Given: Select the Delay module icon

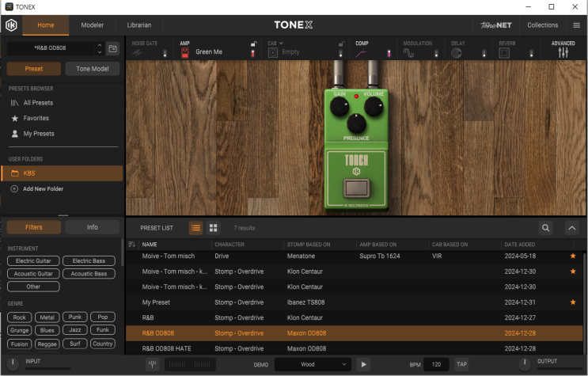Looking at the screenshot, I should pos(457,53).
